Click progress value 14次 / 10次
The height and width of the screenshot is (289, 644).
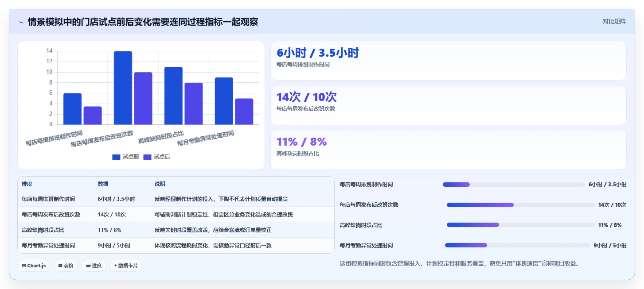pos(612,205)
